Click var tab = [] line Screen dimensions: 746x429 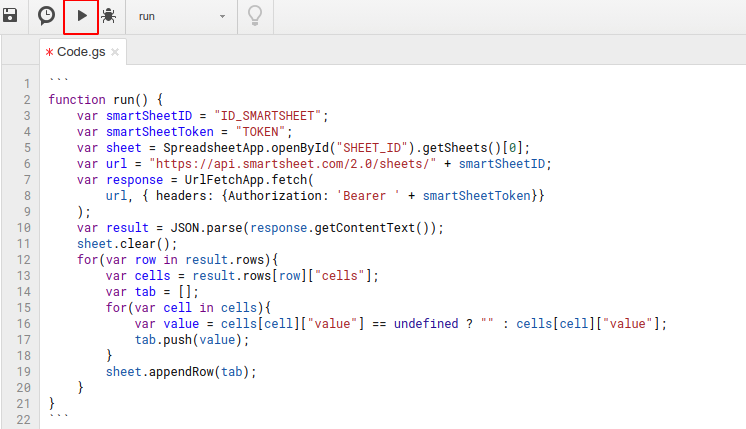click(x=152, y=292)
